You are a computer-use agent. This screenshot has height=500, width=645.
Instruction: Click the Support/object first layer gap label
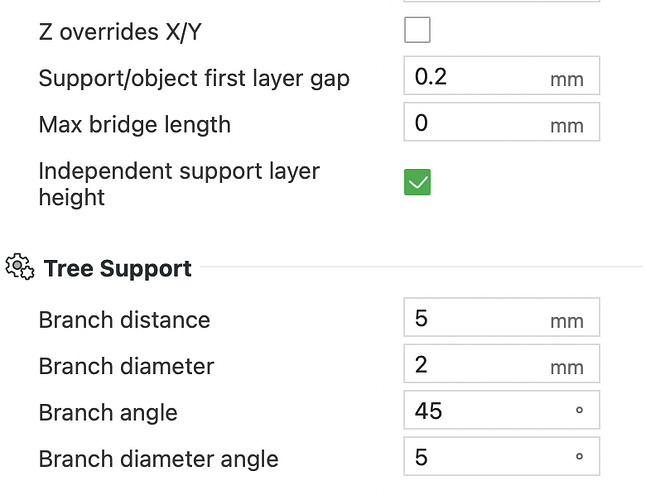[x=194, y=78]
